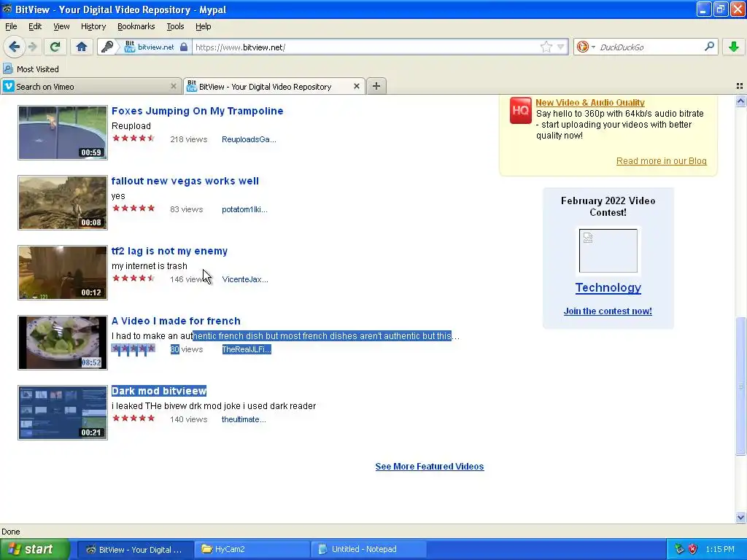Switch to the Search on Vimeo tab
This screenshot has height=560, width=747.
click(90, 86)
